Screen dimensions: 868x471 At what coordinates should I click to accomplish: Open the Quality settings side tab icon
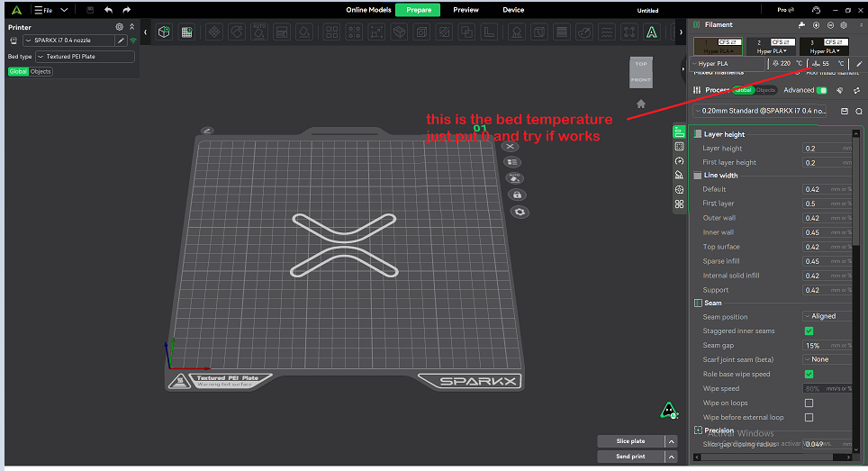[679, 131]
